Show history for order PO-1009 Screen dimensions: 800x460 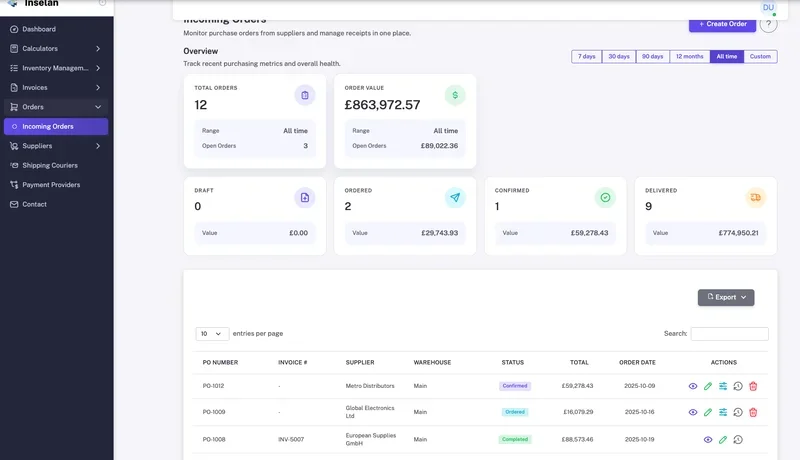click(738, 412)
